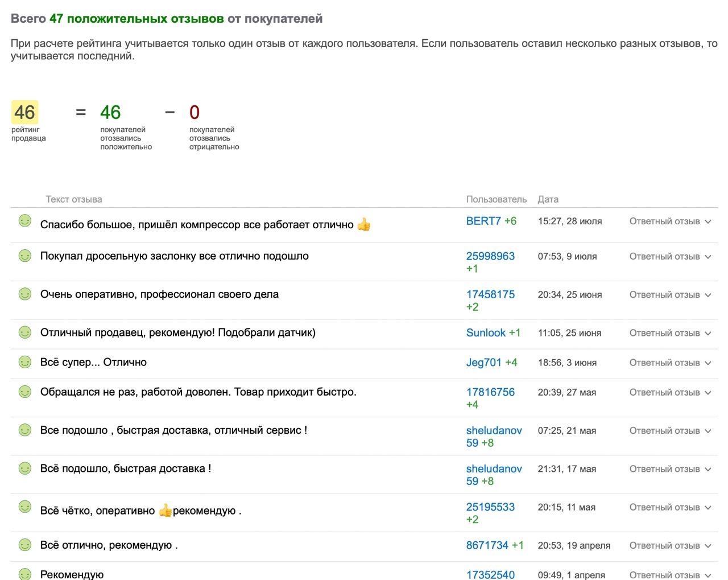
Task: Click the thumbs-up emoji in the compressor review
Action: click(364, 225)
